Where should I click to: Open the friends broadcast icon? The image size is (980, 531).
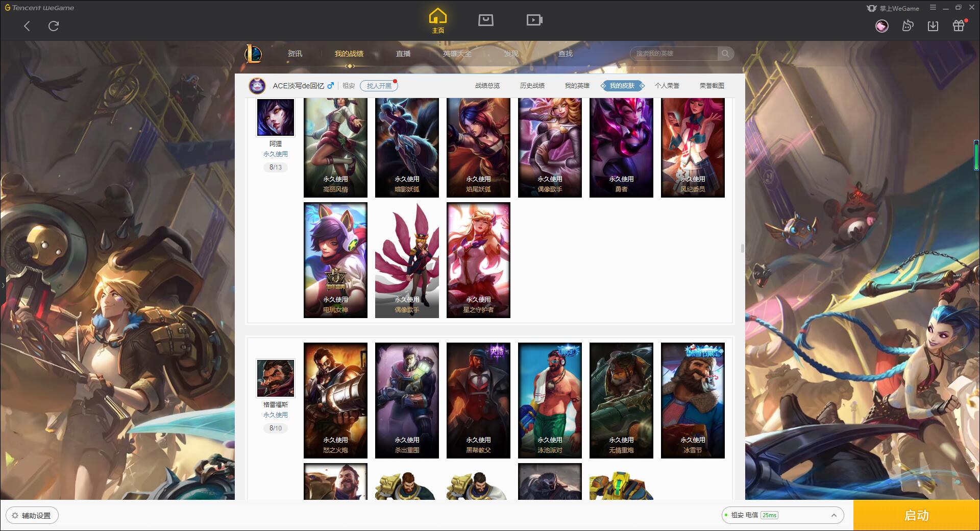(x=908, y=26)
